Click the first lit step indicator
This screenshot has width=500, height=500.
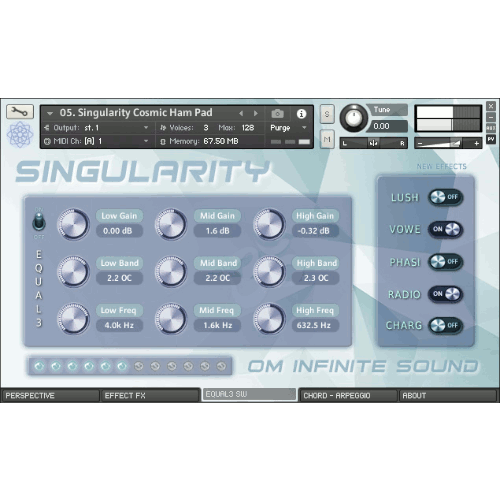[39, 366]
